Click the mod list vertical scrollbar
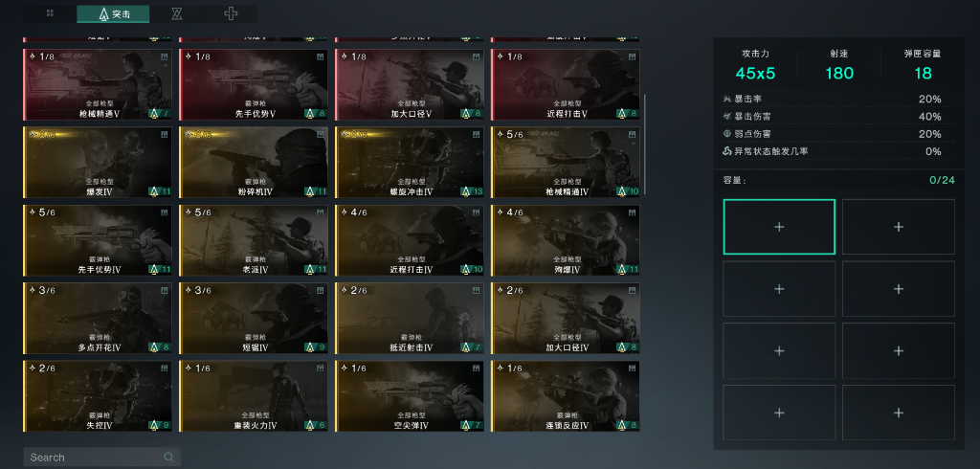The height and width of the screenshot is (469, 980). (644, 144)
